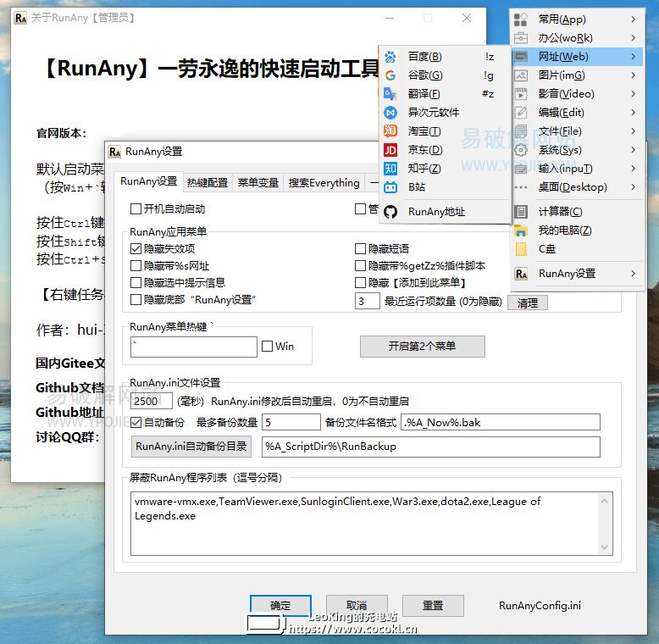The image size is (659, 644).
Task: Tick the 隐藏带%s网址 checkbox
Action: click(136, 266)
